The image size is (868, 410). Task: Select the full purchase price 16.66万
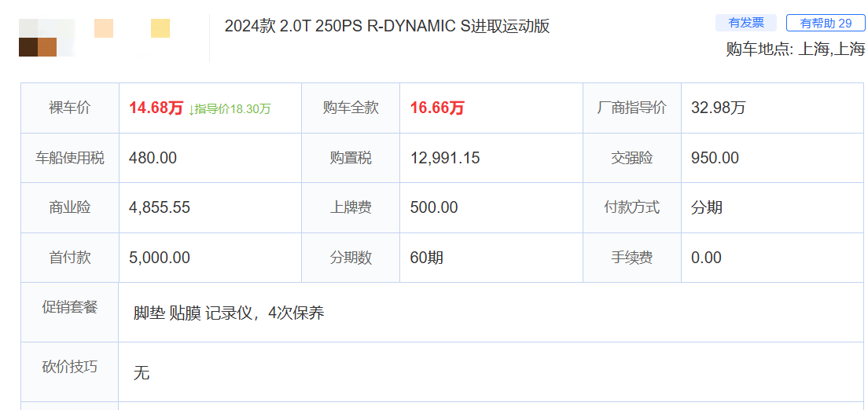(x=437, y=108)
